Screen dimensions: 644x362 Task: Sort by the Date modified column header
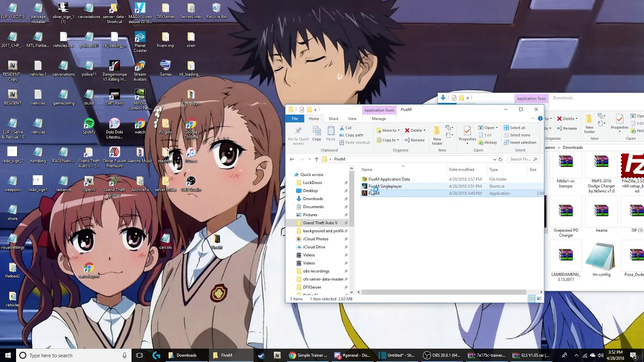click(461, 169)
